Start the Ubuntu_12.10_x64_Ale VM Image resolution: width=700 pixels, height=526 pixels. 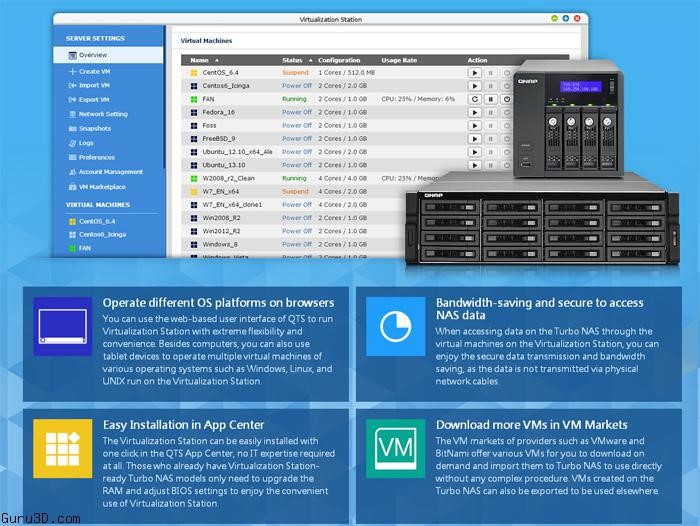pyautogui.click(x=475, y=152)
